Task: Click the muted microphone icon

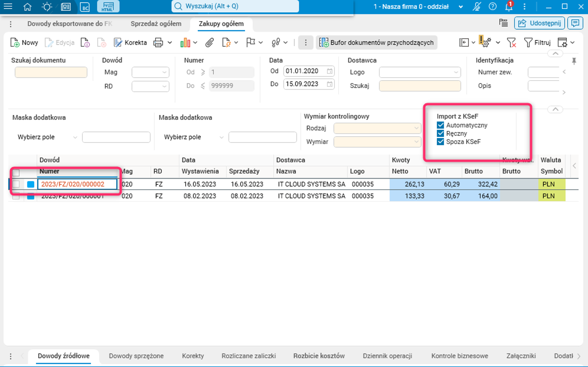Action: pyautogui.click(x=477, y=6)
